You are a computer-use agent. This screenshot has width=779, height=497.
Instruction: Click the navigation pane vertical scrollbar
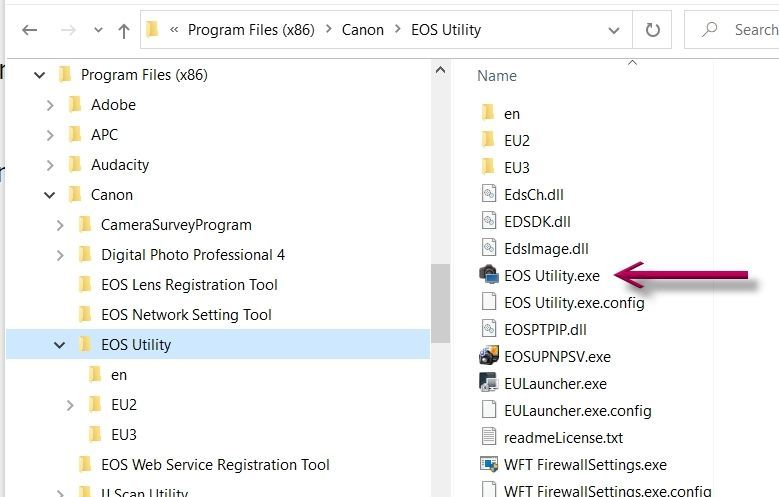pos(438,300)
